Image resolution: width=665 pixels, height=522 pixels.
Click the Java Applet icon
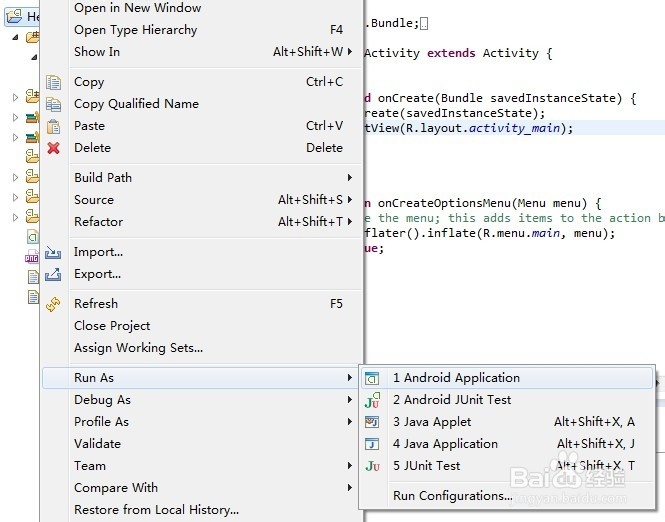click(x=373, y=422)
